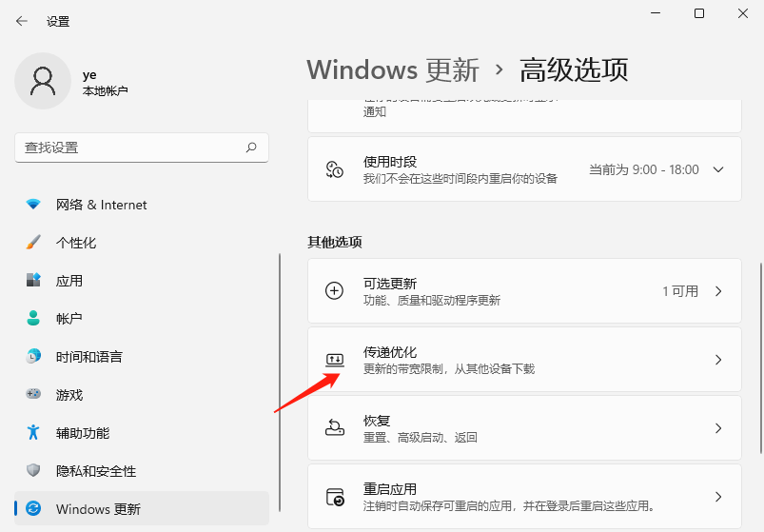The image size is (764, 532).
Task: Click the back arrow in title bar
Action: [22, 21]
